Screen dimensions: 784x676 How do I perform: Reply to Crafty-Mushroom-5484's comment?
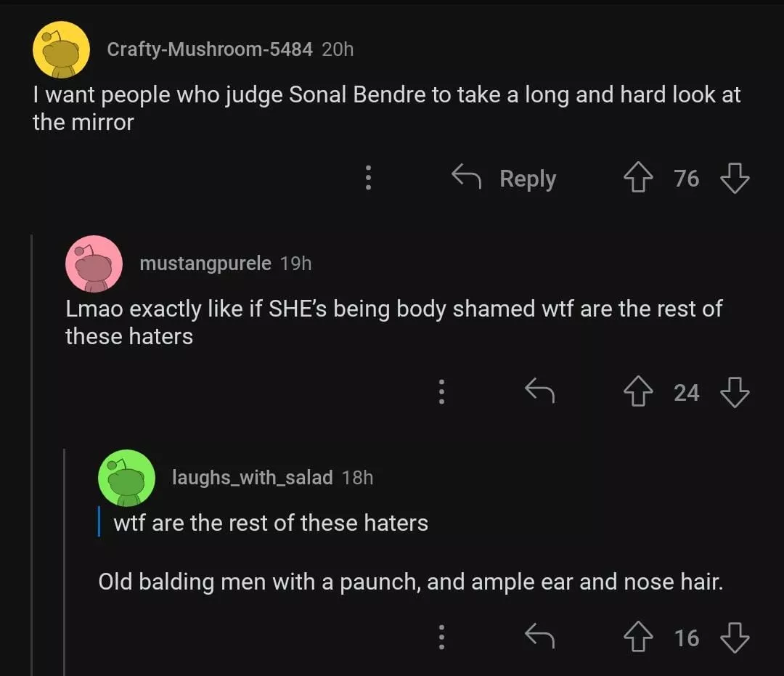point(505,179)
